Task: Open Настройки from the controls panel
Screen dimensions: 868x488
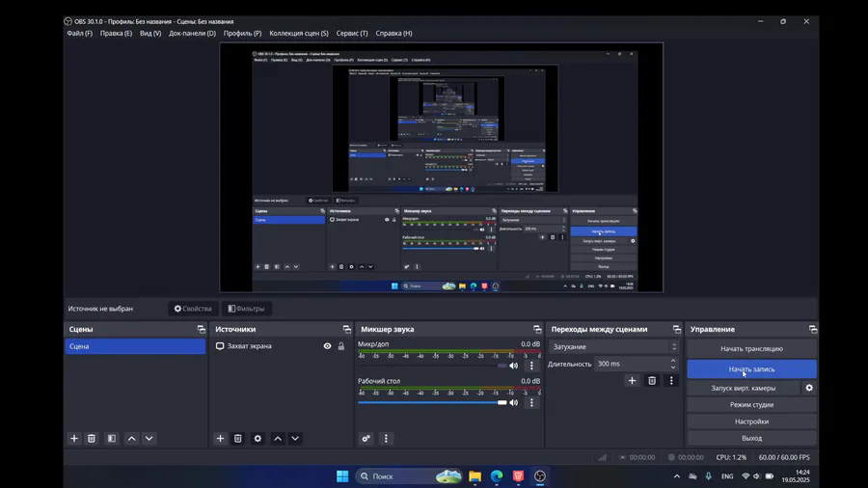Action: (751, 421)
